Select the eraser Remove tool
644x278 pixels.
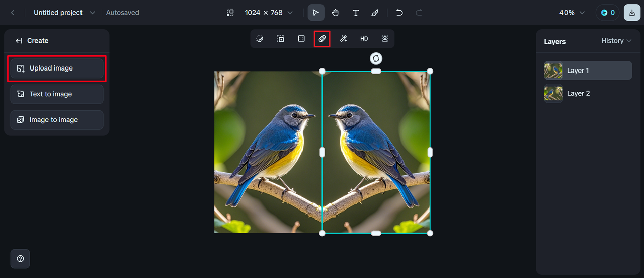coord(322,39)
